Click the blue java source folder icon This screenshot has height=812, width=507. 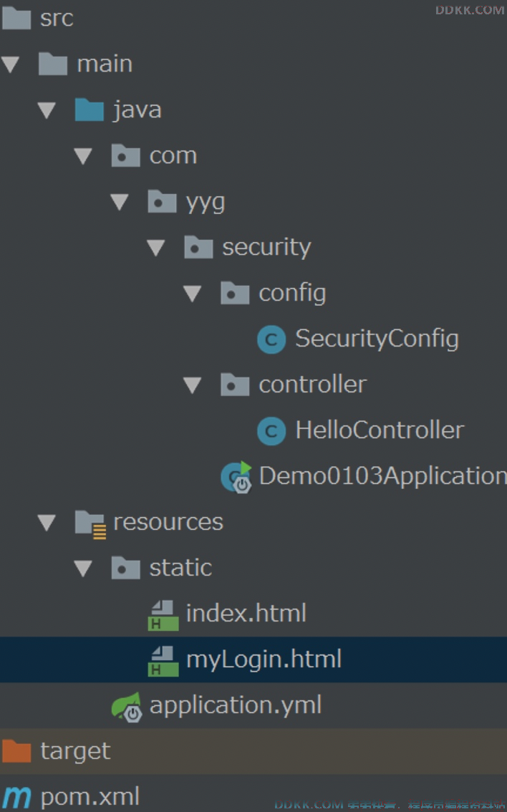tap(90, 110)
